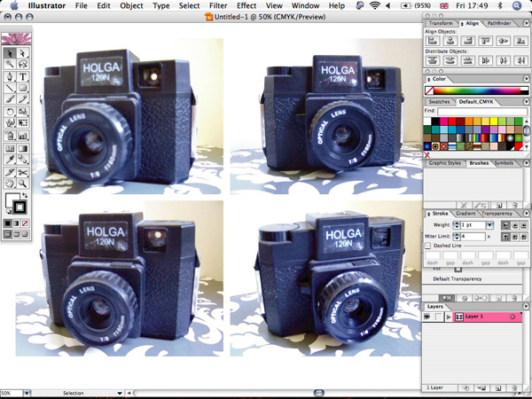The width and height of the screenshot is (532, 399).
Task: Select the Gradient tool in toolbox
Action: pos(22,148)
